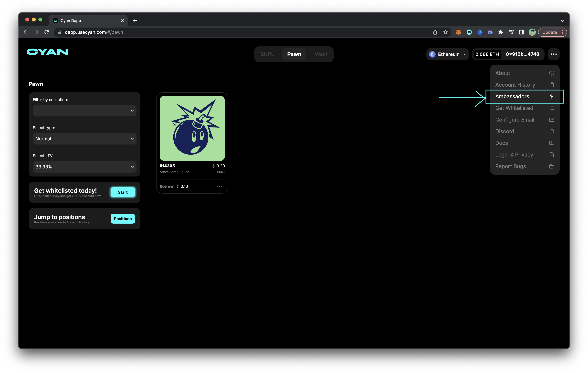Switch to the Vault tab
The width and height of the screenshot is (588, 373).
[x=321, y=54]
